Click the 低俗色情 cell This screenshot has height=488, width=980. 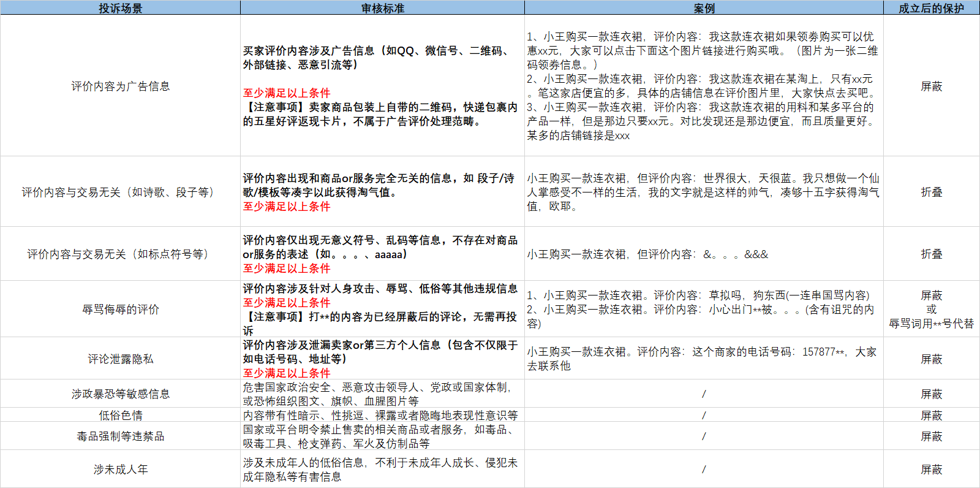coord(120,415)
